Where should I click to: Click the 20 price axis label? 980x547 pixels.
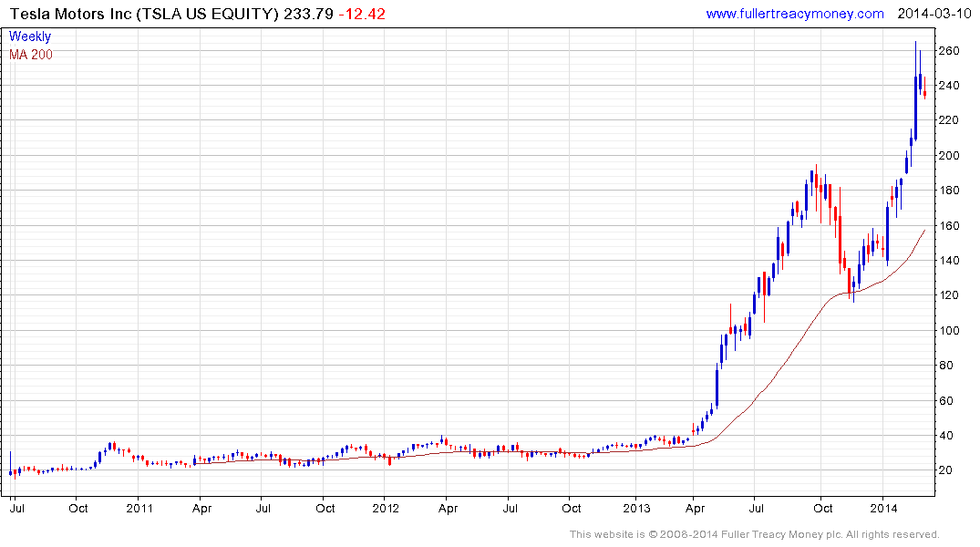tap(946, 470)
